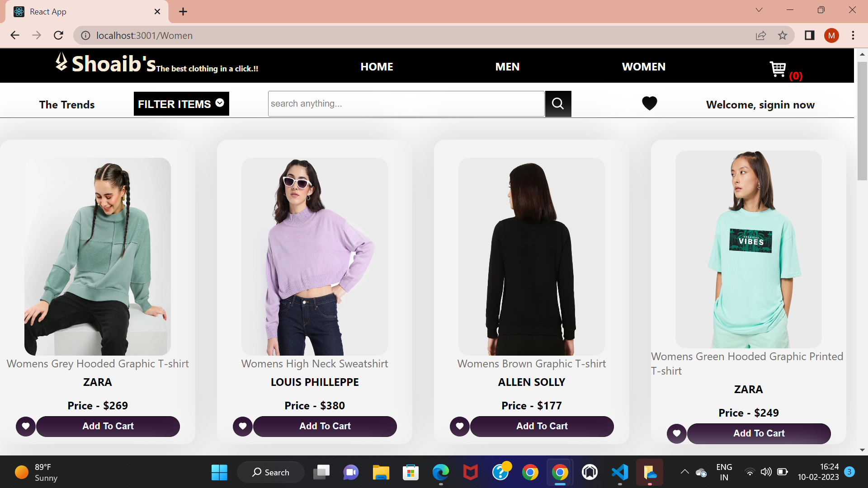Click the Shoaib's logo
Image resolution: width=868 pixels, height=488 pixels.
point(105,63)
